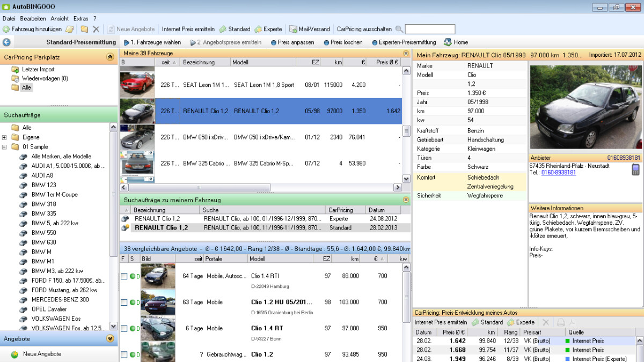Open Mail-Versand from the toolbar
The image size is (644, 362).
click(310, 29)
